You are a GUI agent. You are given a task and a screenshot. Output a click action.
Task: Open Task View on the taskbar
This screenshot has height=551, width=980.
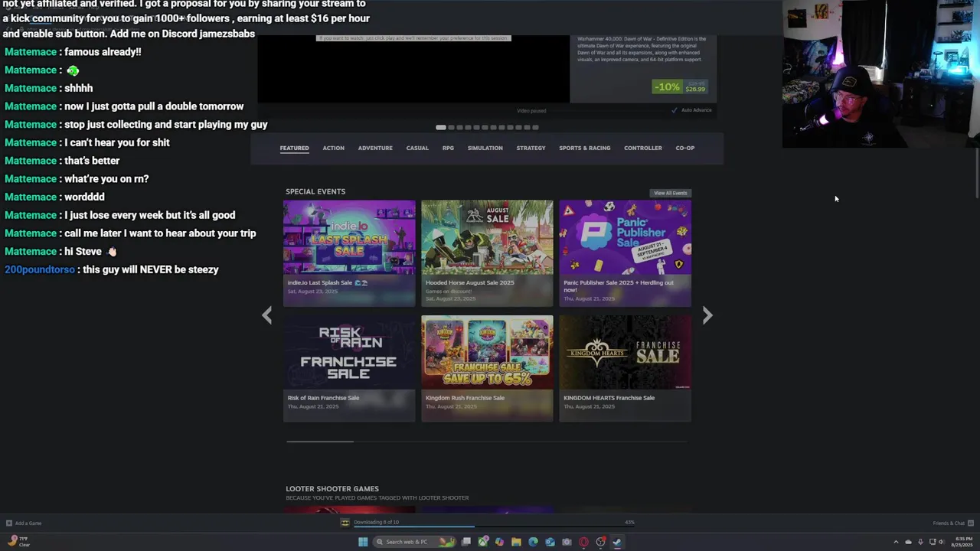(465, 542)
